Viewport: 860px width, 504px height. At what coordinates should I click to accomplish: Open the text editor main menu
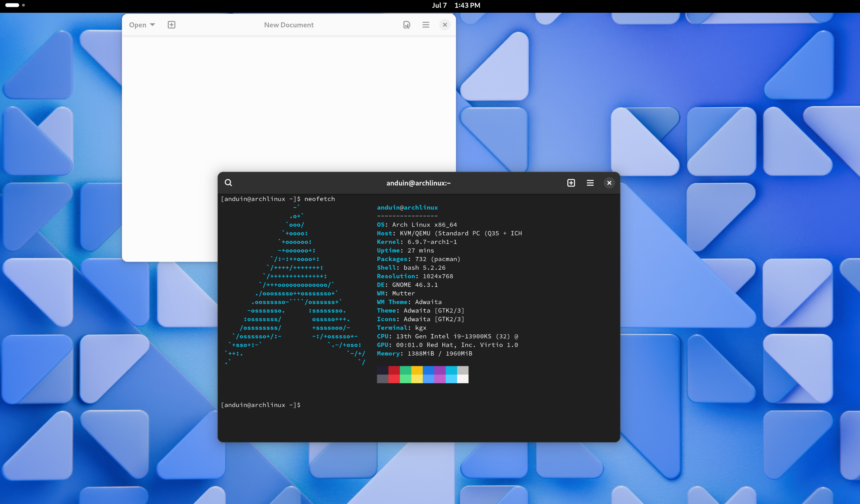pyautogui.click(x=425, y=25)
